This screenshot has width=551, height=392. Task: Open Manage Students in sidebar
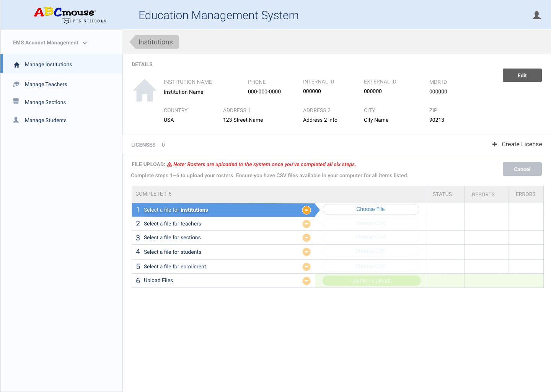[46, 120]
